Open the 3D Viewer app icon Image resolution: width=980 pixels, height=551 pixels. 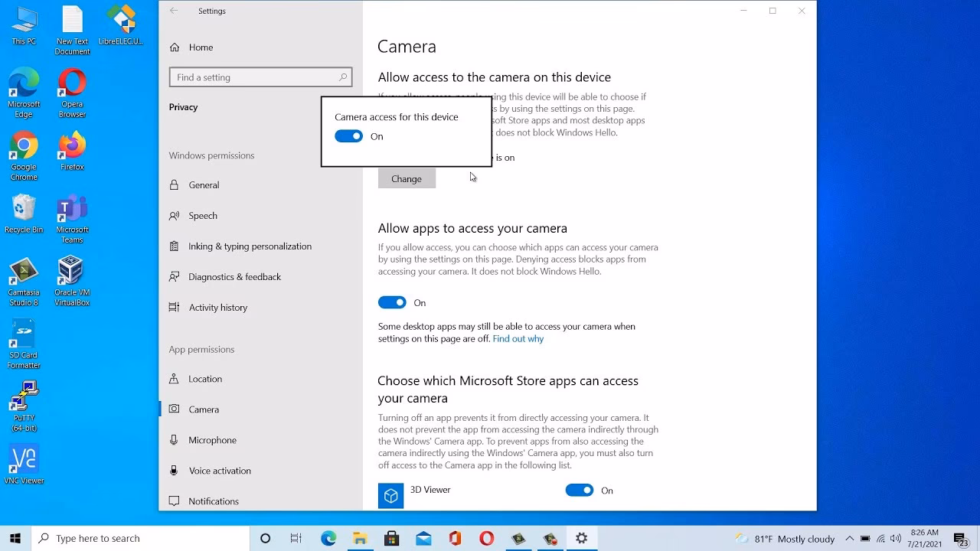click(x=390, y=495)
